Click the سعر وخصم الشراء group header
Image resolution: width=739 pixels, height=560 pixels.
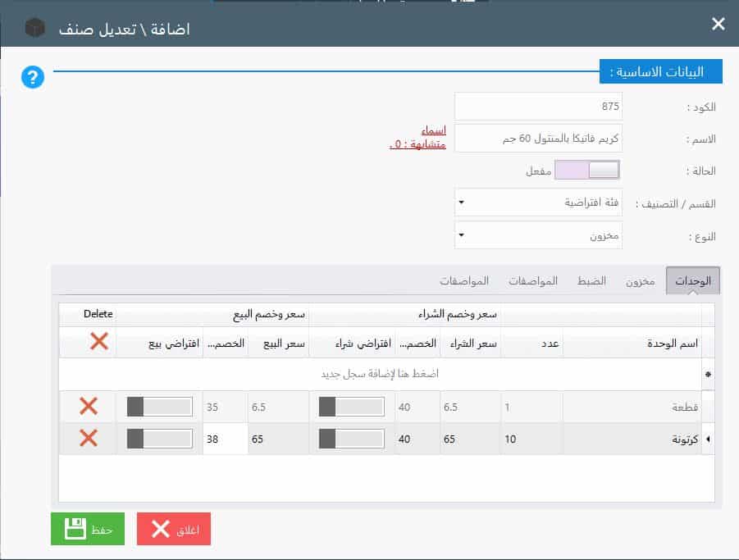pyautogui.click(x=404, y=314)
